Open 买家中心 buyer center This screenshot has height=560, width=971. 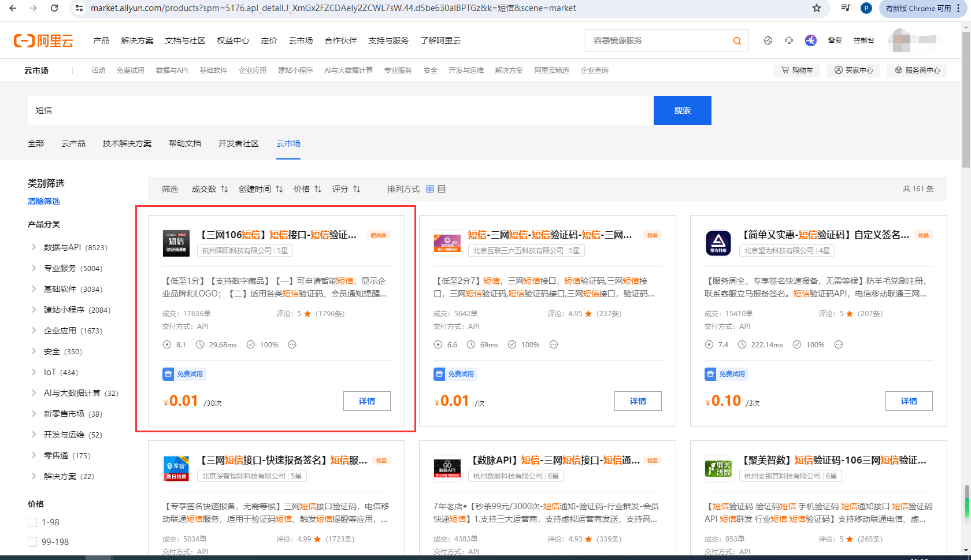[x=854, y=70]
